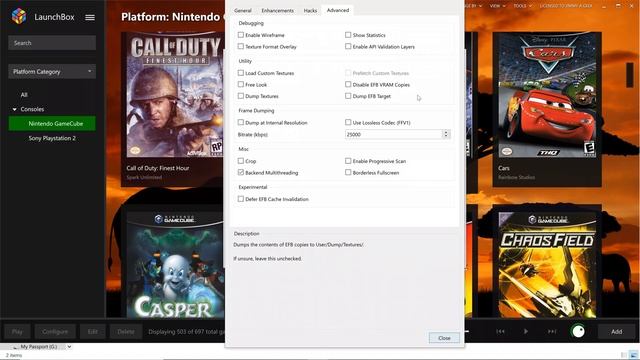Enable Show Statistics checkbox
This screenshot has width=640, height=360.
coord(348,35)
